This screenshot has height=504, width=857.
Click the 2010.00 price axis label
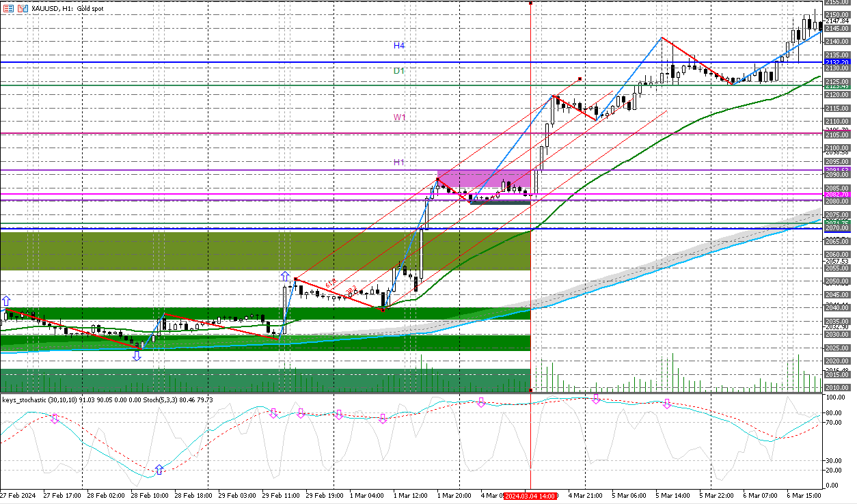point(836,387)
